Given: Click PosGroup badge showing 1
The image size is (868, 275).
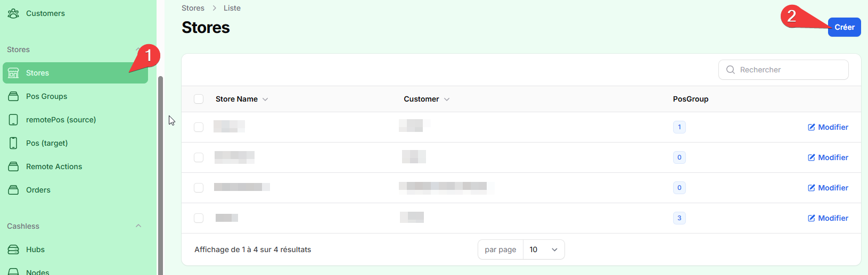Looking at the screenshot, I should [679, 127].
